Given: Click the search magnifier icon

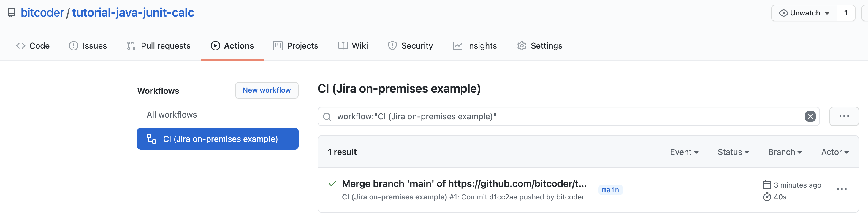Looking at the screenshot, I should pos(327,117).
